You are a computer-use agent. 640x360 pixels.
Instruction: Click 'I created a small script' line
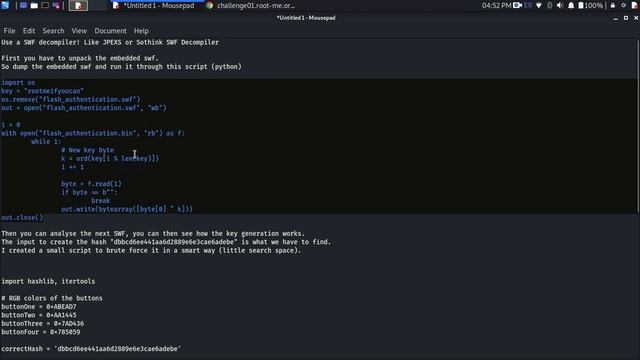151,251
